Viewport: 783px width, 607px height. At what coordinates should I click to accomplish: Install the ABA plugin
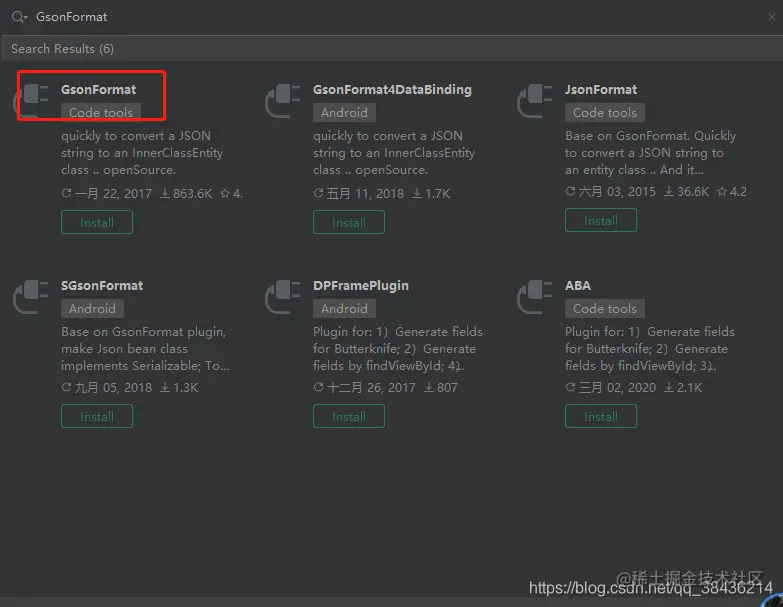[x=601, y=416]
